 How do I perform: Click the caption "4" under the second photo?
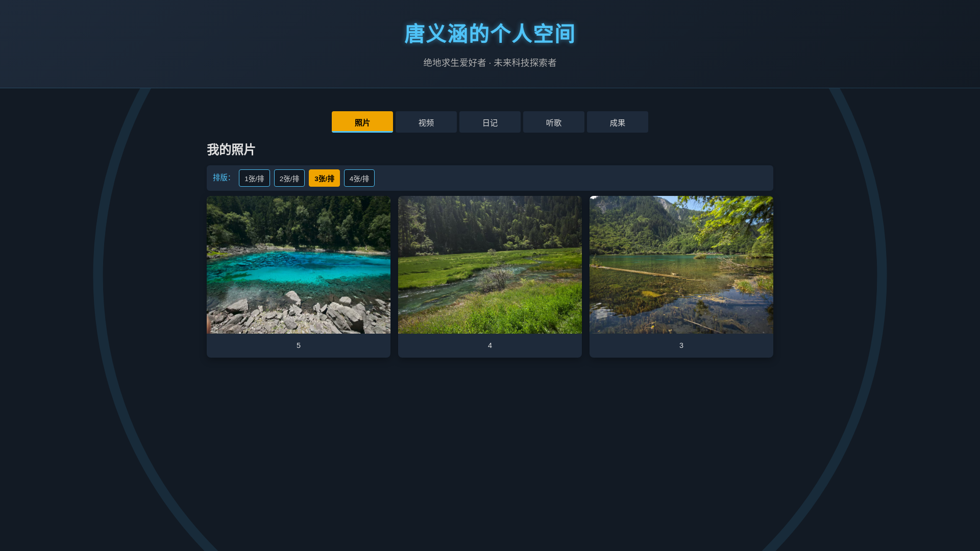pos(490,345)
